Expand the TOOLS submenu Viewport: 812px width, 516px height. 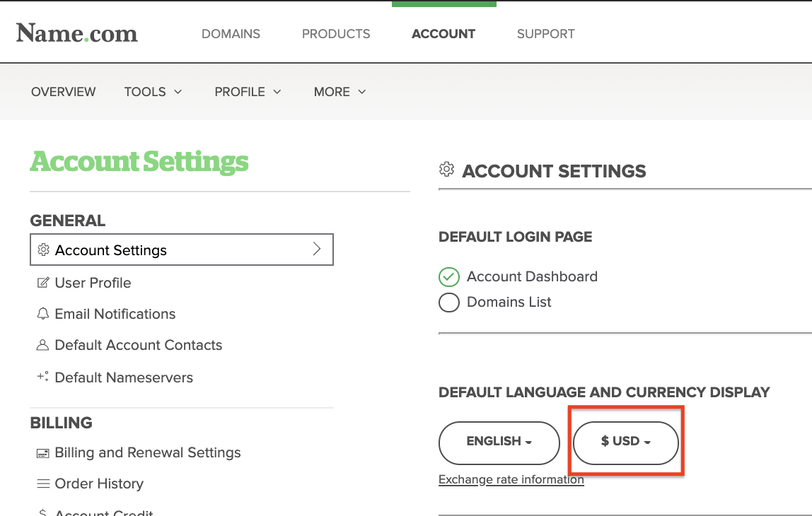click(x=153, y=92)
